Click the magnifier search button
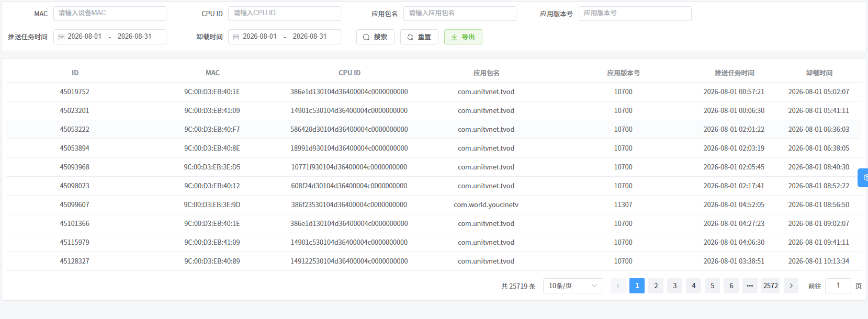 point(375,37)
